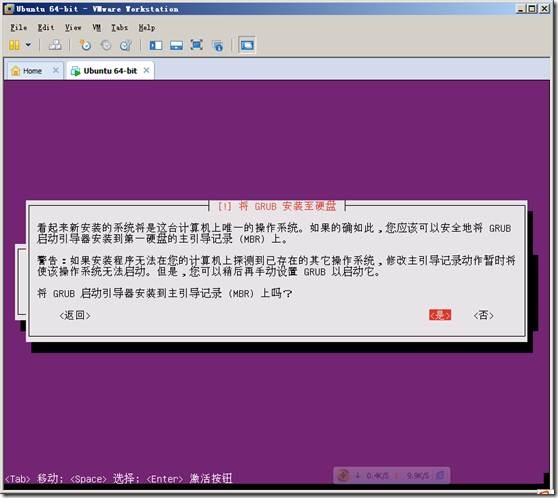Open the Edit menu

coord(46,27)
